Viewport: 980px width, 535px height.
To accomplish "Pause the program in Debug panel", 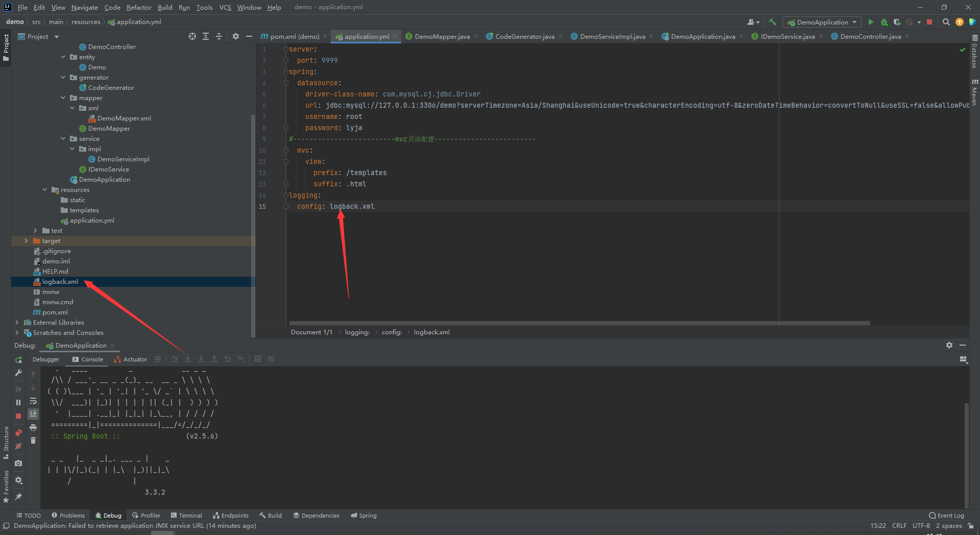I will tap(18, 402).
